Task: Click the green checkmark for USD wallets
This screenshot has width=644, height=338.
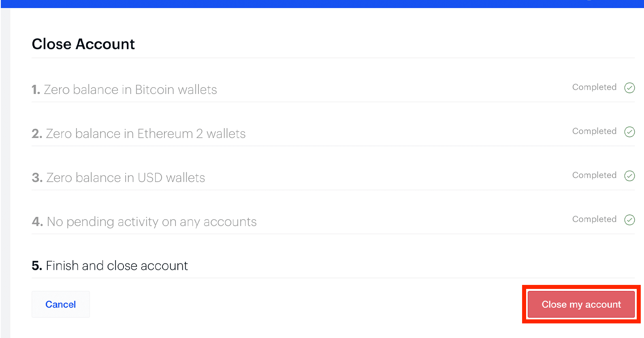Action: tap(629, 175)
